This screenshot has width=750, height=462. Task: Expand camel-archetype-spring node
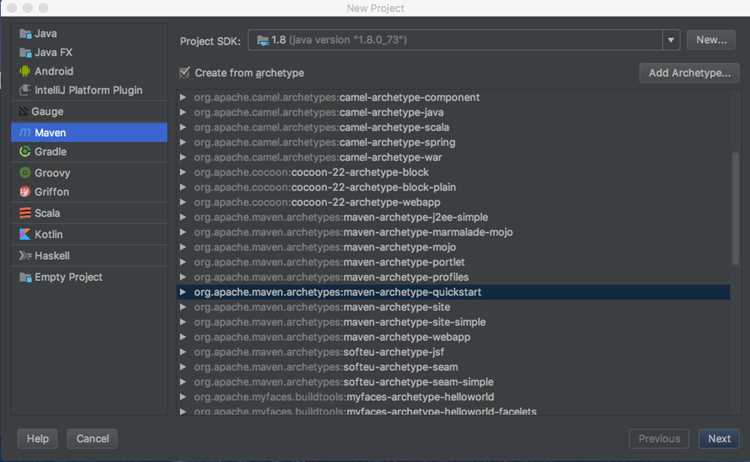(183, 142)
